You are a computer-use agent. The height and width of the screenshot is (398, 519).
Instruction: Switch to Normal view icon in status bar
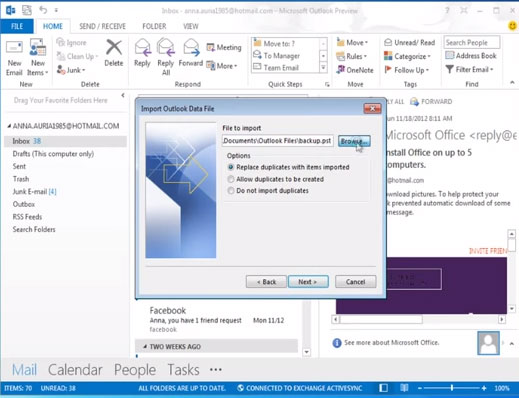pyautogui.click(x=384, y=388)
